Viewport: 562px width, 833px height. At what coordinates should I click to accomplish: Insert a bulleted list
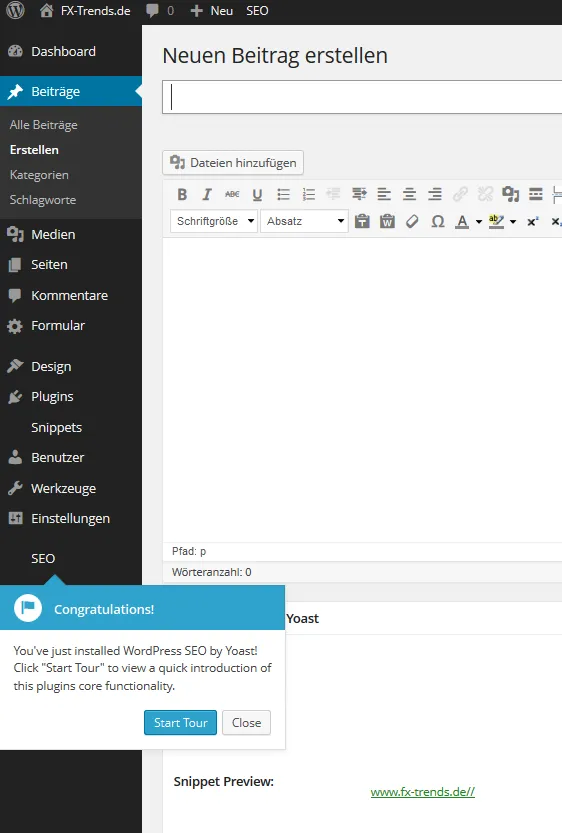(x=283, y=194)
